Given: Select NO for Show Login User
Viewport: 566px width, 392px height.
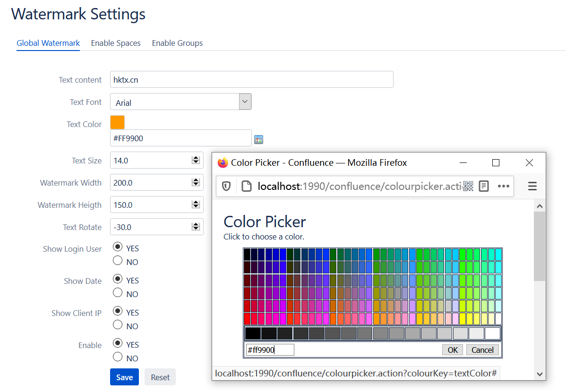Looking at the screenshot, I should point(118,260).
